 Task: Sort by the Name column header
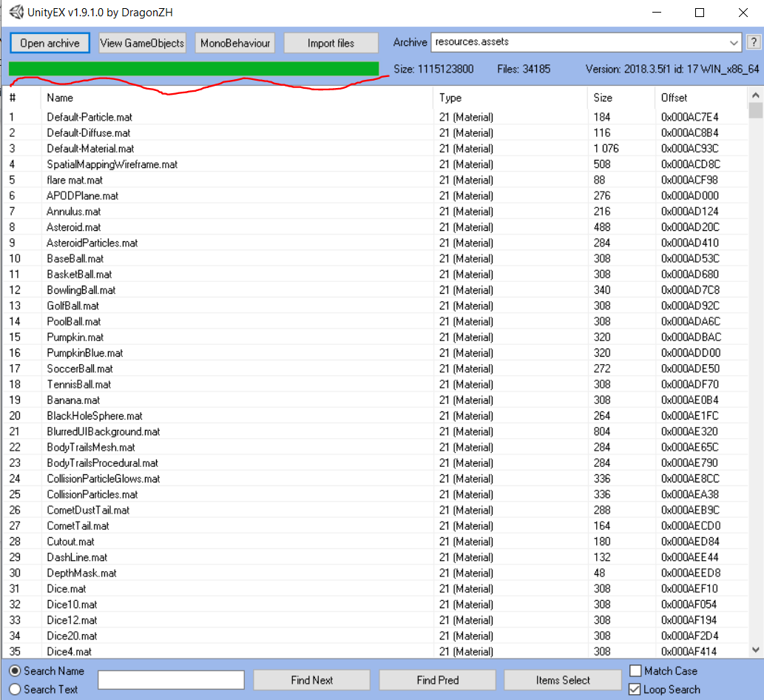click(x=237, y=98)
